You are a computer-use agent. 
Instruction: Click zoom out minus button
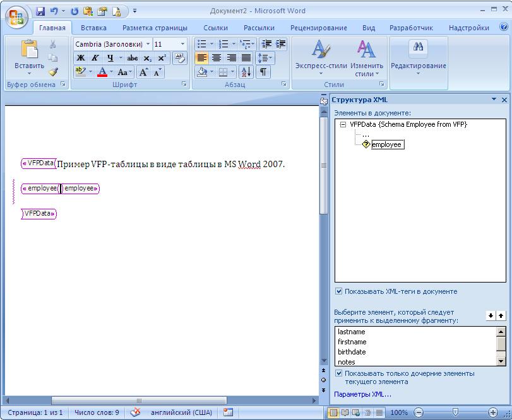[x=419, y=412]
